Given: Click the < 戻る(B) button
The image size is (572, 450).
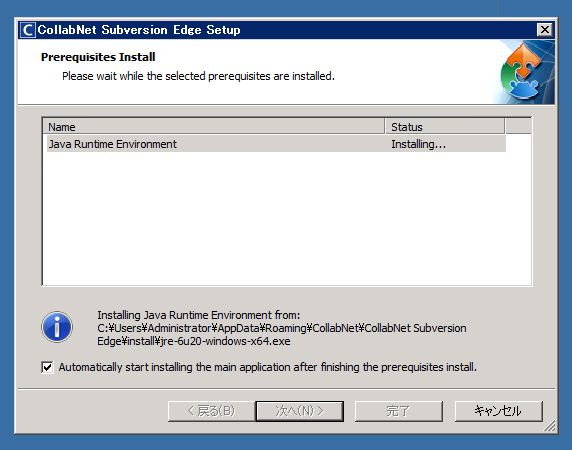Looking at the screenshot, I should tap(212, 411).
